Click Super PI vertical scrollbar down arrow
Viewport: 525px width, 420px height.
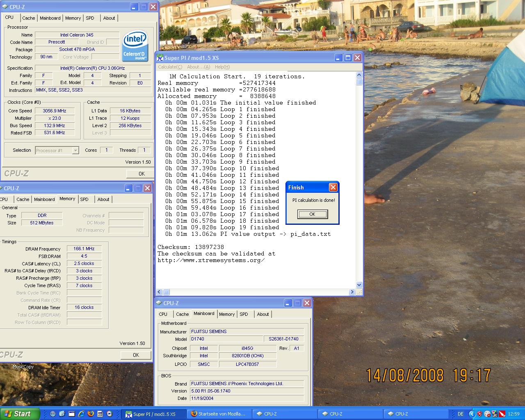pos(359,285)
